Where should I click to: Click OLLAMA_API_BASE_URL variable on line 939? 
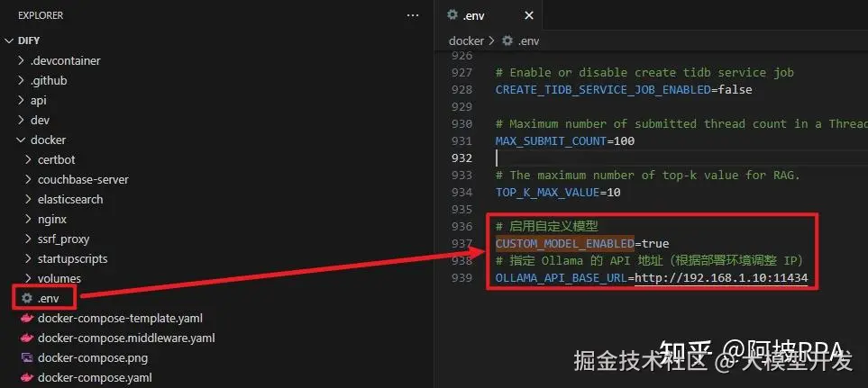coord(562,277)
